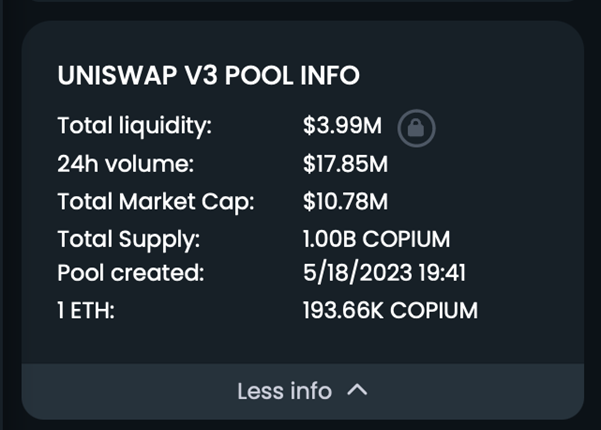This screenshot has width=601, height=430.
Task: Select the $17.85M volume value
Action: [x=345, y=164]
